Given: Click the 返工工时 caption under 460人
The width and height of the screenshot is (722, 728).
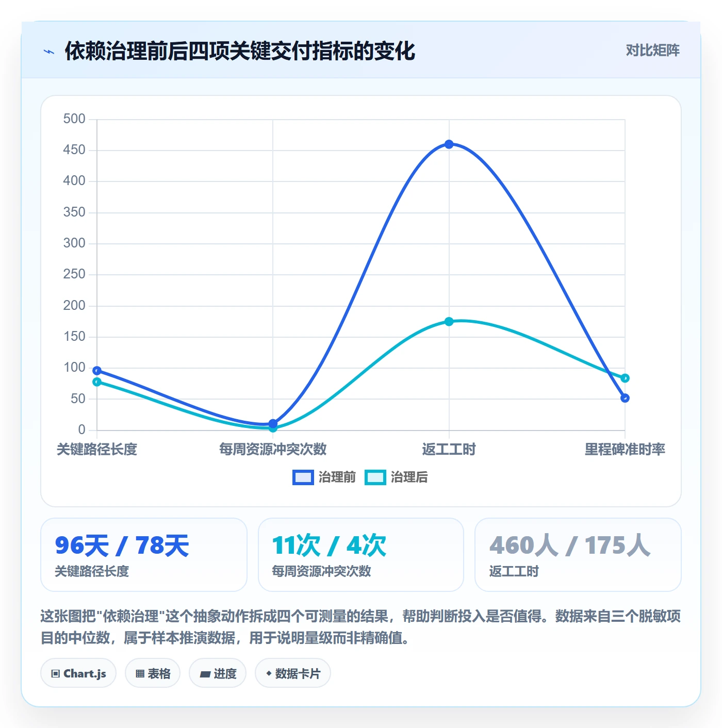Looking at the screenshot, I should pos(514,571).
